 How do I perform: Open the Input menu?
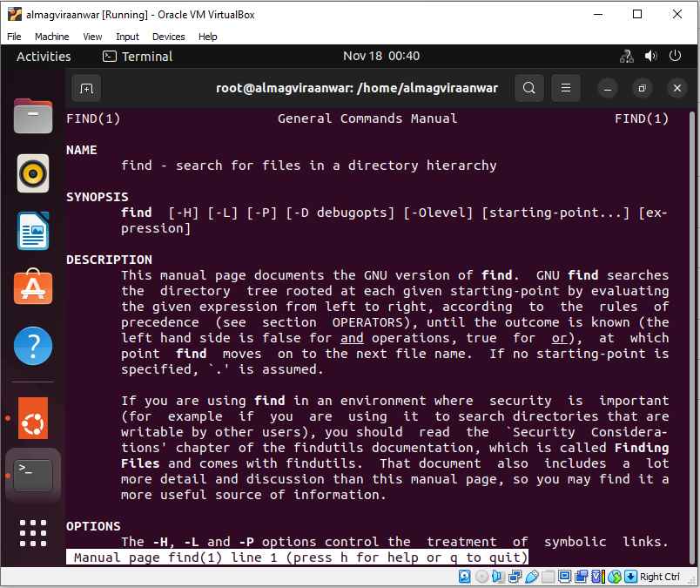pyautogui.click(x=127, y=37)
